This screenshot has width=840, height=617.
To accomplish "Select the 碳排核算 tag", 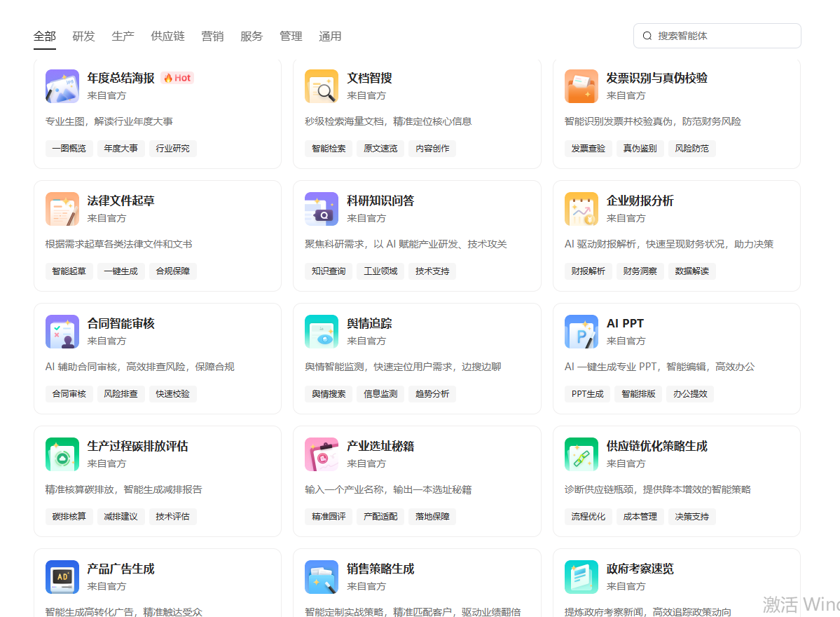I will pos(69,516).
